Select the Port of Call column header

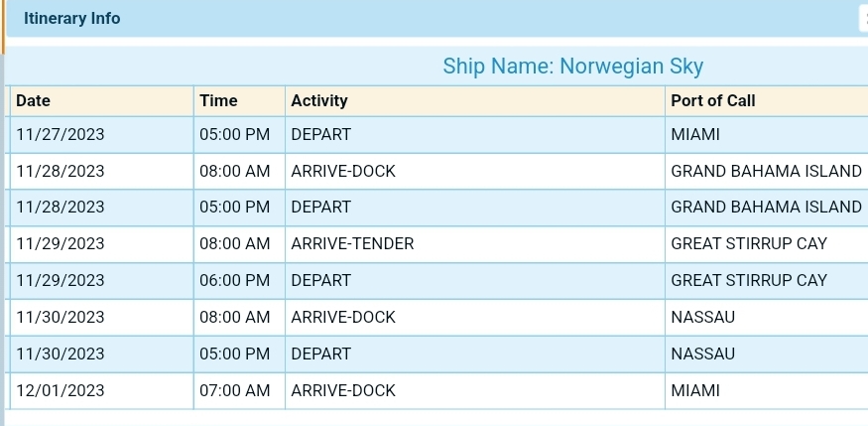(x=712, y=100)
